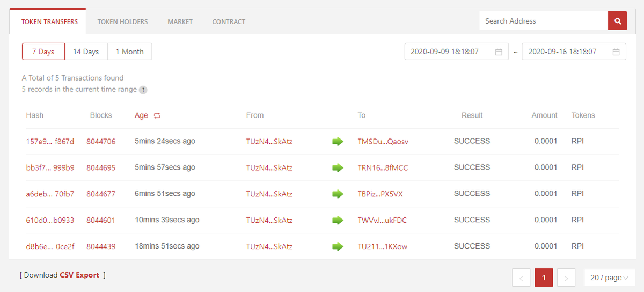Open sender TUzN4...SkAtz in 157e9 row
The width and height of the screenshot is (644, 292).
click(x=269, y=142)
